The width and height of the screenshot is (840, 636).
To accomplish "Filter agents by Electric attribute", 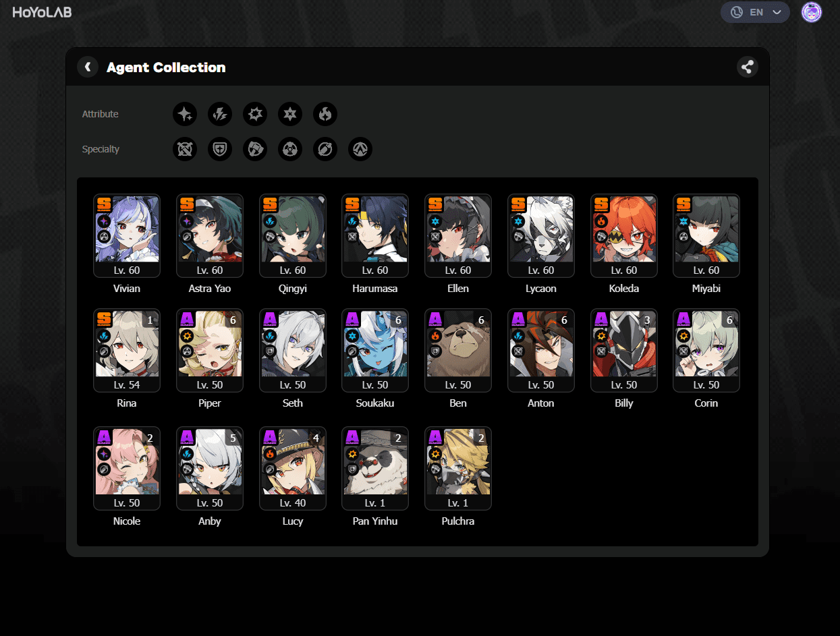I will pos(220,114).
